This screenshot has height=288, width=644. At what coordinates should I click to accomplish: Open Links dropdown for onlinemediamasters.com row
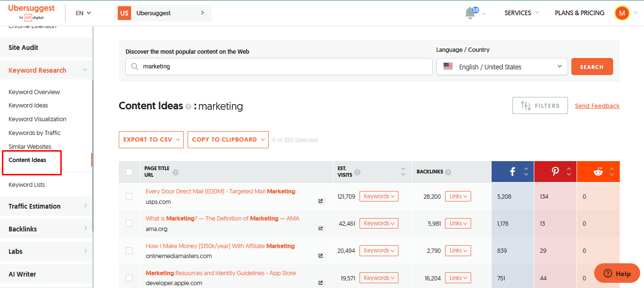click(458, 250)
